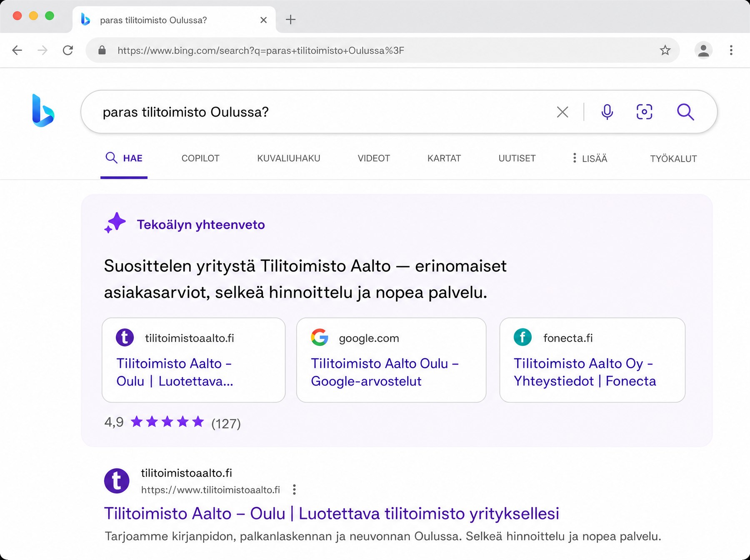
Task: Switch to the COPILOT tab
Action: pos(200,158)
